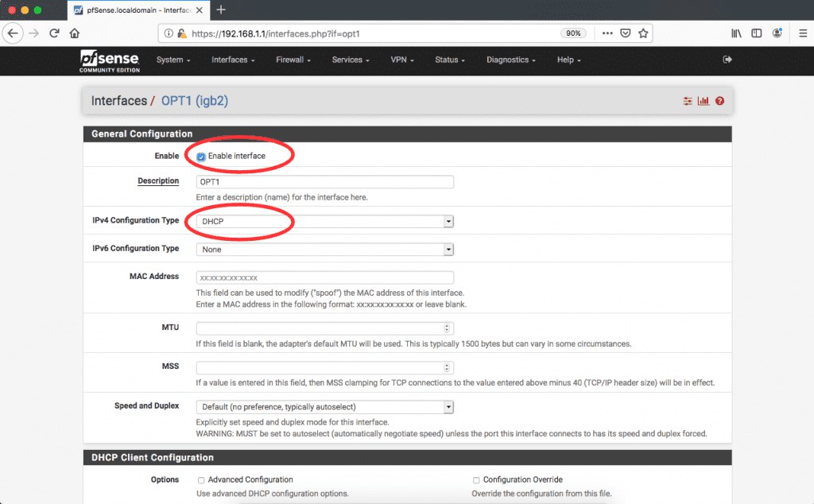Open a new browser tab
This screenshot has width=814, height=504.
click(221, 10)
